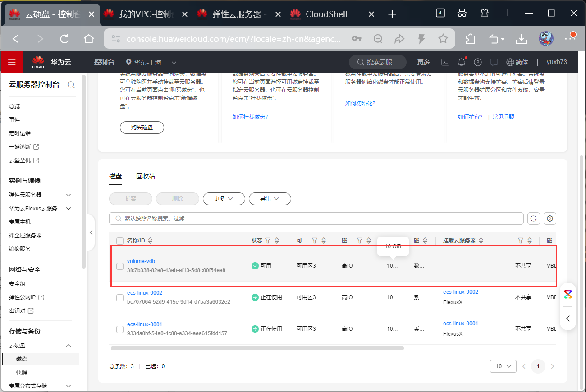Open the region selector 华东-上海一
Image resolution: width=586 pixels, height=392 pixels.
(151, 62)
